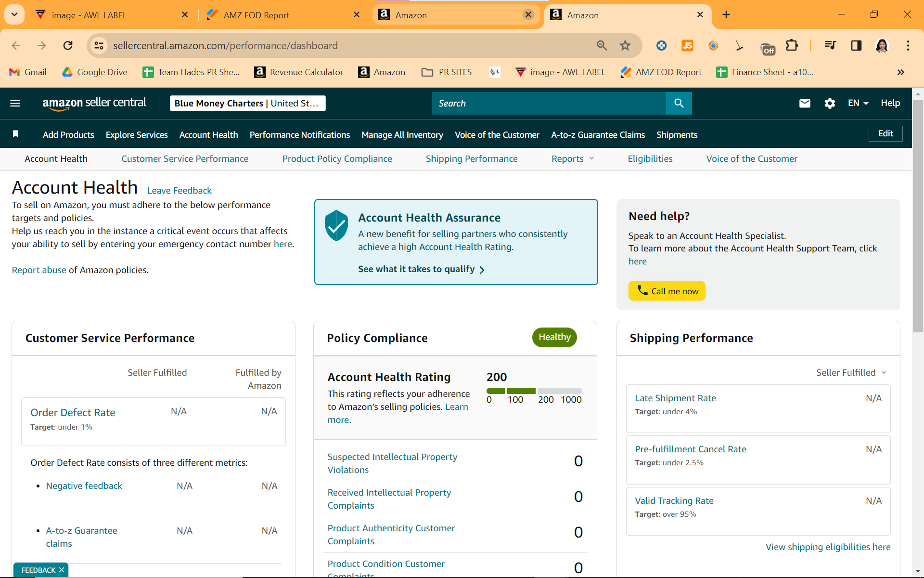Open the Seller Central settings gear
The image size is (924, 578).
point(830,103)
